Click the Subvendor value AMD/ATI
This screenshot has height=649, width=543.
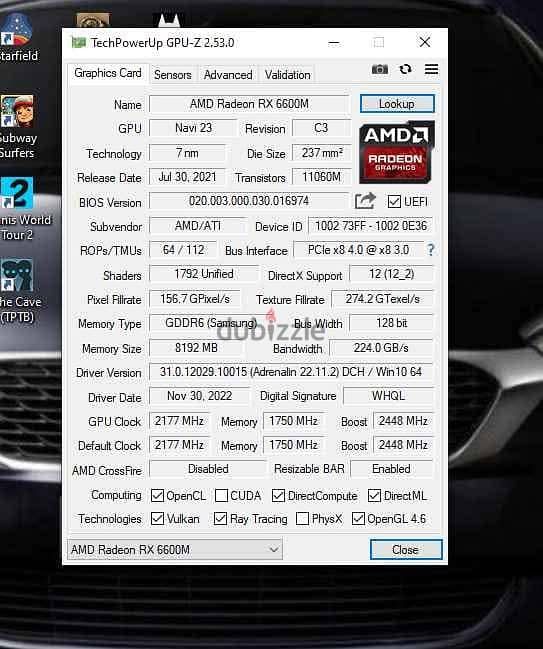[x=198, y=226]
